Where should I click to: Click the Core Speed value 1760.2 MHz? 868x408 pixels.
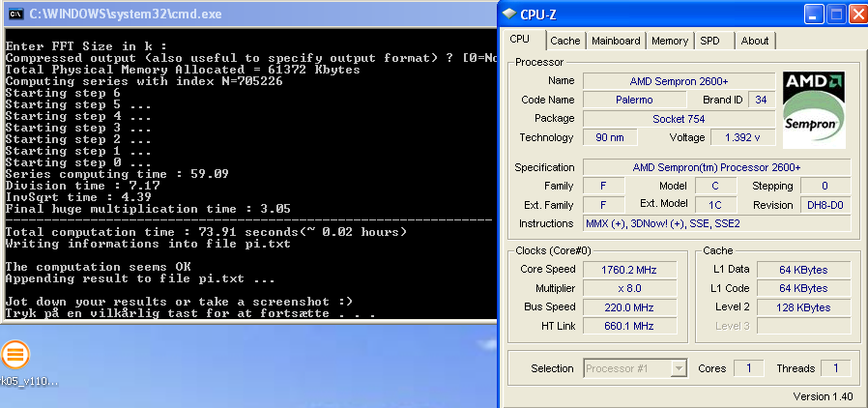click(629, 270)
